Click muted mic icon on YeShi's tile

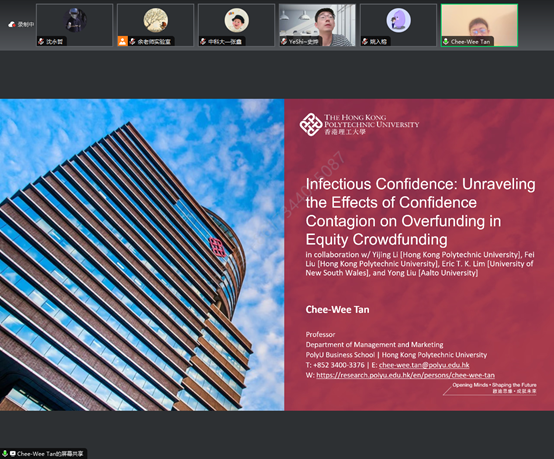(284, 41)
